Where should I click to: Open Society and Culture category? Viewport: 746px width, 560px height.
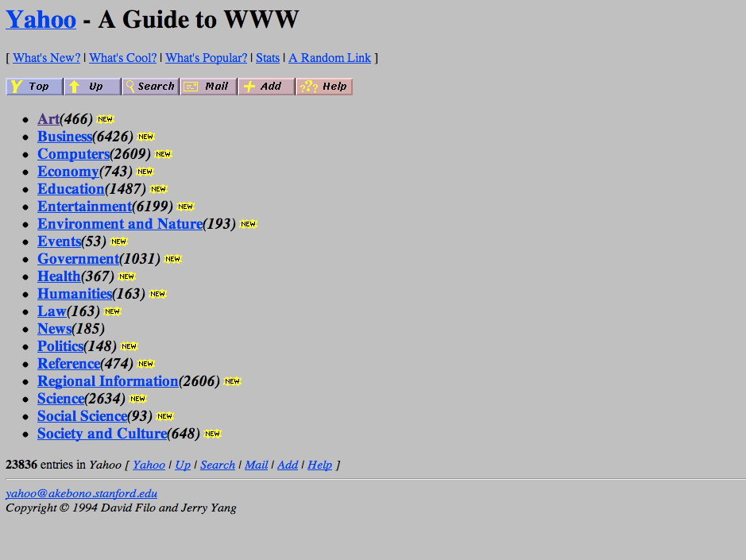(x=102, y=434)
